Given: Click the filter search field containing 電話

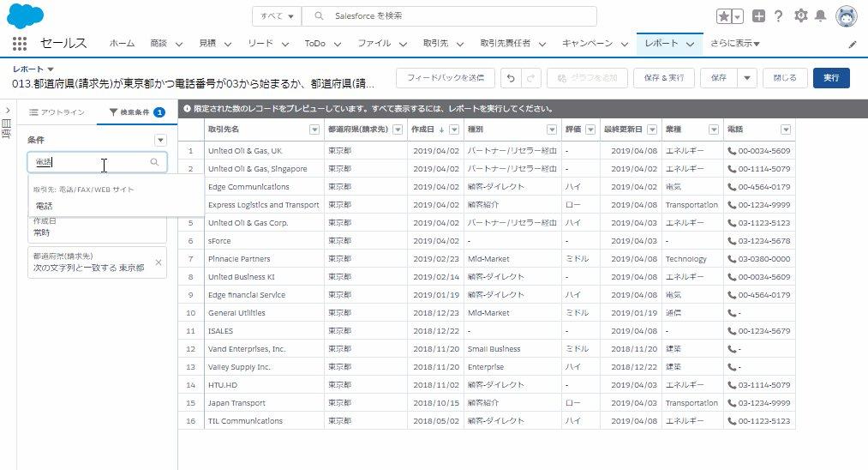Looking at the screenshot, I should pos(97,162).
